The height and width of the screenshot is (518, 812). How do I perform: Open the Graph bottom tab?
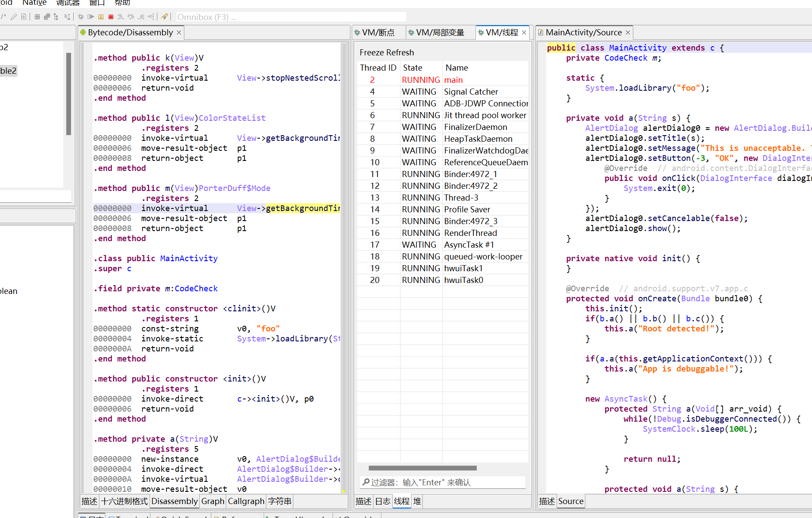[x=213, y=501]
